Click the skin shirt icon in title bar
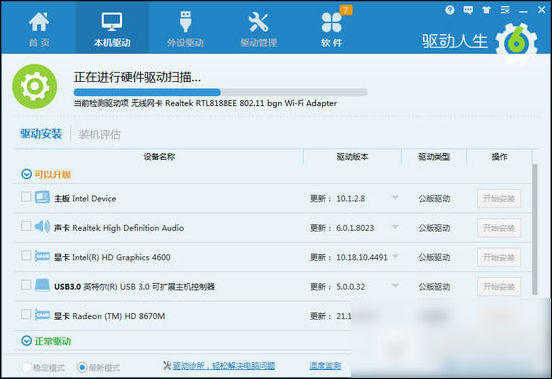This screenshot has width=552, height=379. pyautogui.click(x=487, y=10)
